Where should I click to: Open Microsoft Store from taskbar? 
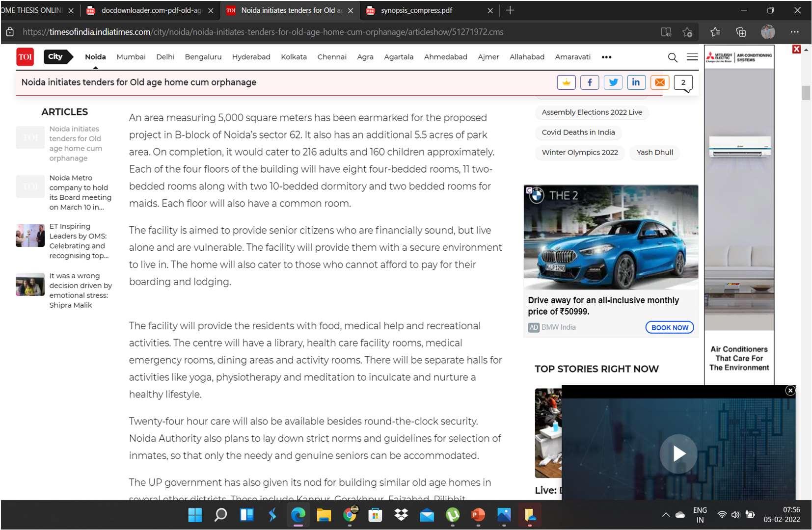pyautogui.click(x=375, y=515)
